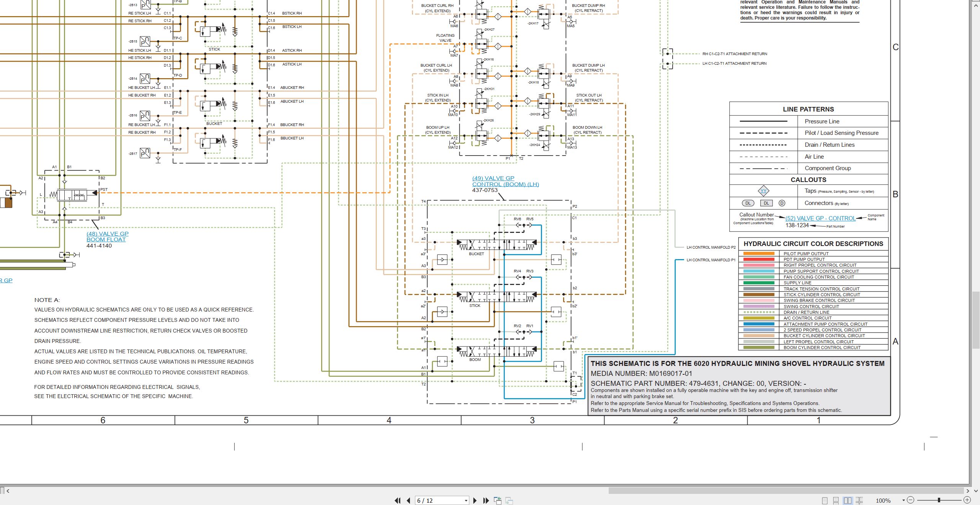
Task: Click the MEDIA NUMBER: M0169017-01 text
Action: [641, 374]
